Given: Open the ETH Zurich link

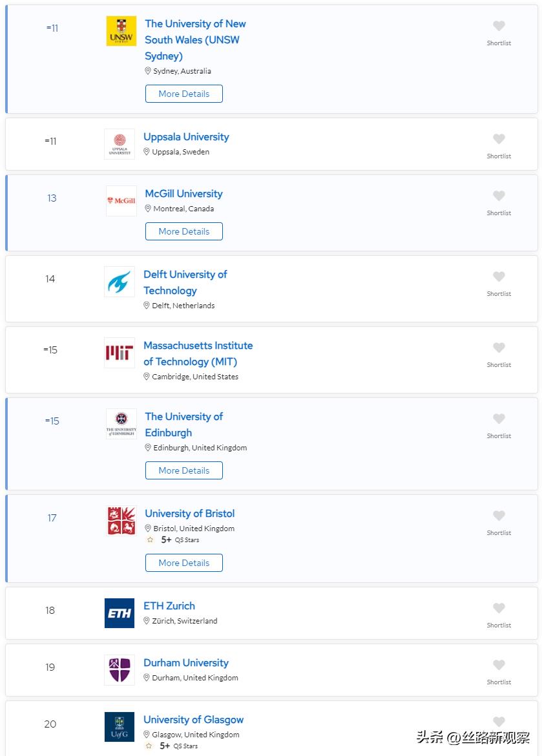Looking at the screenshot, I should pyautogui.click(x=169, y=606).
